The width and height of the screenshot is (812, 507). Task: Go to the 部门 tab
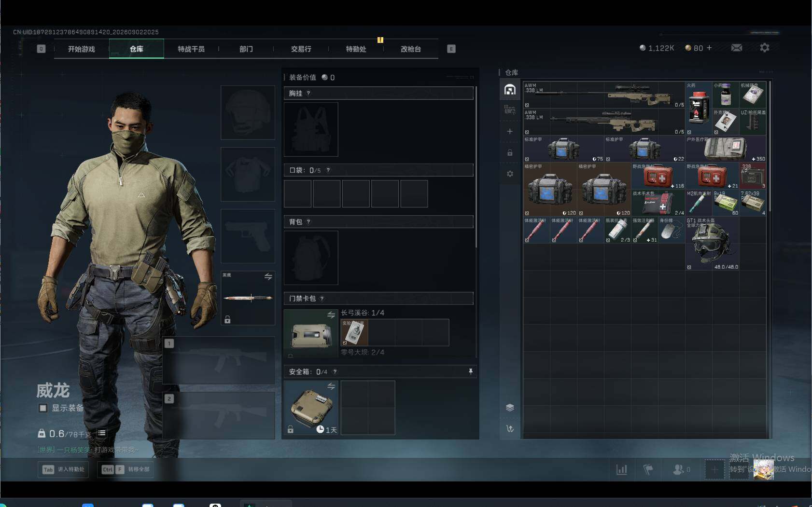246,49
